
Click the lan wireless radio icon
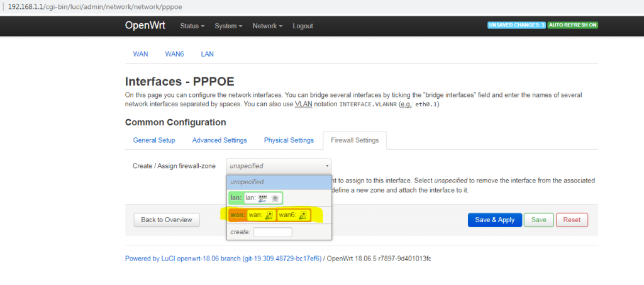point(275,198)
